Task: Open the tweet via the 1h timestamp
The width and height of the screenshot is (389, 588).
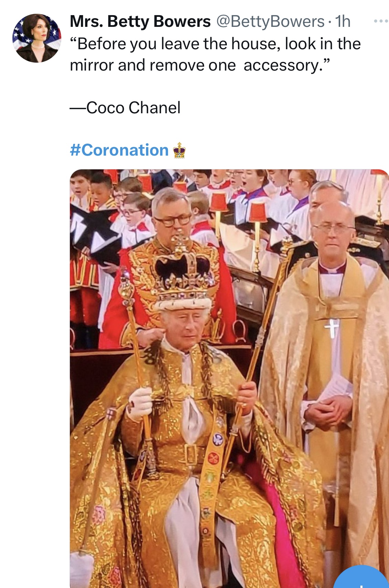Action: tap(343, 21)
